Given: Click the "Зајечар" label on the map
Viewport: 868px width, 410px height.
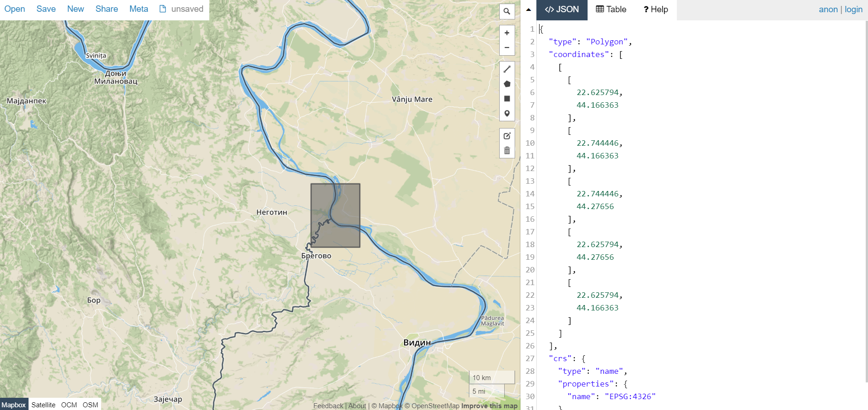Looking at the screenshot, I should [168, 399].
